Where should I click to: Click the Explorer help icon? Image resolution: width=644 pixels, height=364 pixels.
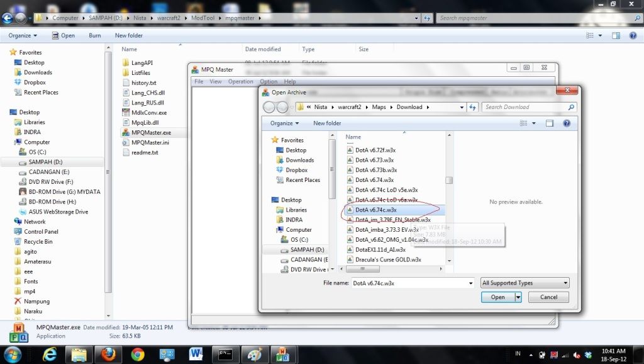pos(633,35)
